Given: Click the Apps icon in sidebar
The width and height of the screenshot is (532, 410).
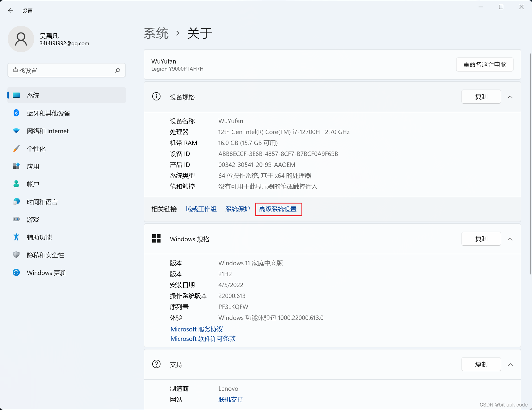Looking at the screenshot, I should click(16, 166).
